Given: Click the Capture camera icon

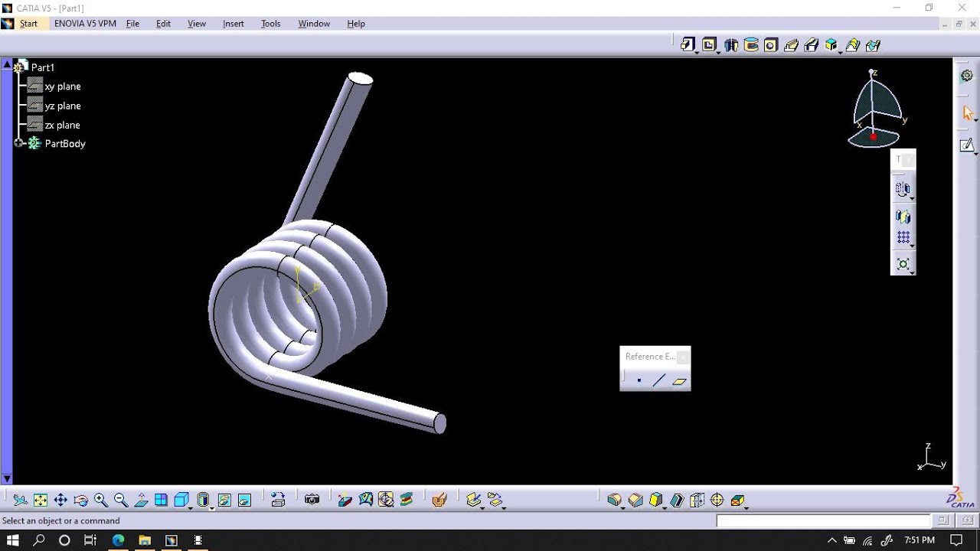Looking at the screenshot, I should tap(312, 500).
